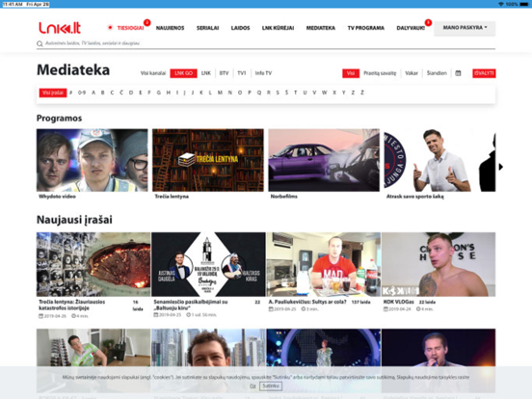Open the Serialai menu item
This screenshot has height=399, width=532.
[x=207, y=28]
